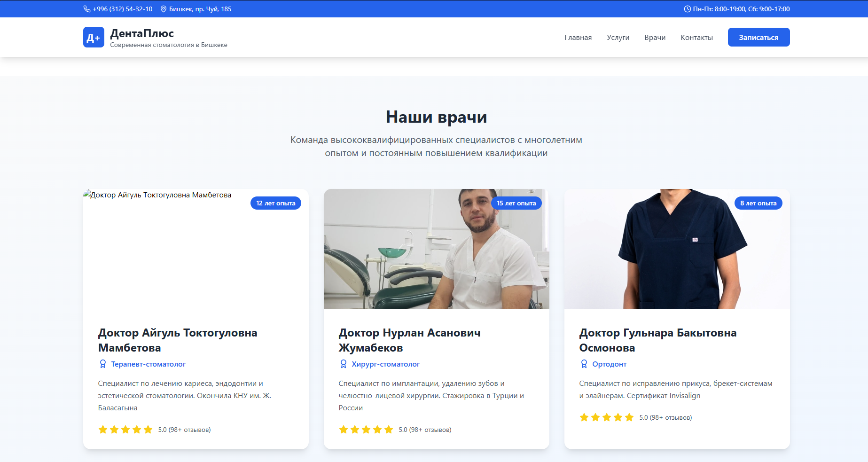Viewport: 868px width, 462px height.
Task: Click the working hours text Пн-Пт: 8:00-19:00
Action: [x=719, y=9]
